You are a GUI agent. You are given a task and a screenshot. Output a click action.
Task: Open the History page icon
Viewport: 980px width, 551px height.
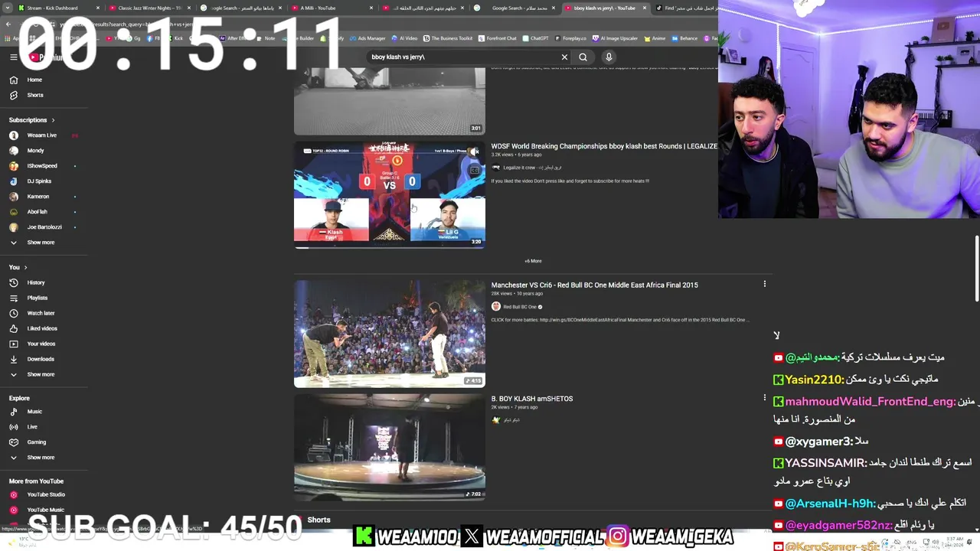tap(14, 282)
